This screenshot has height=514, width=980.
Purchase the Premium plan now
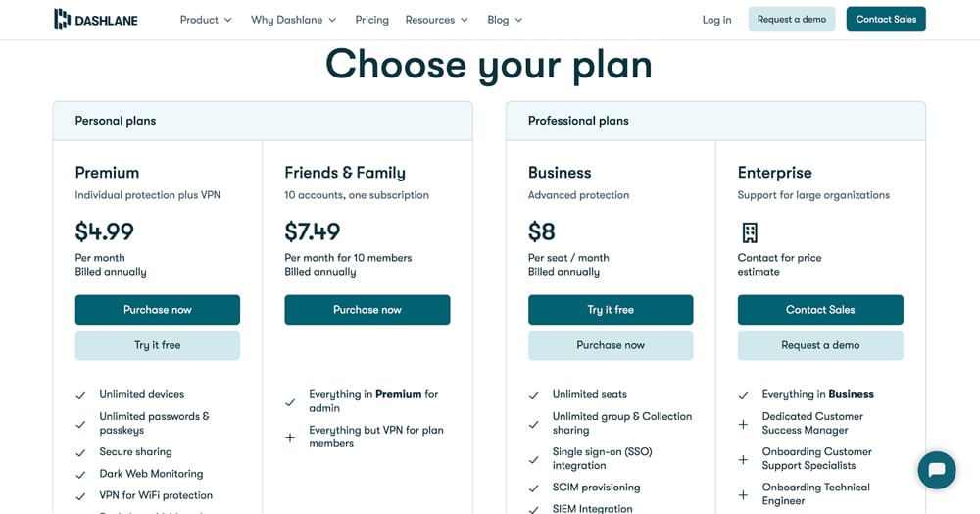coord(157,310)
